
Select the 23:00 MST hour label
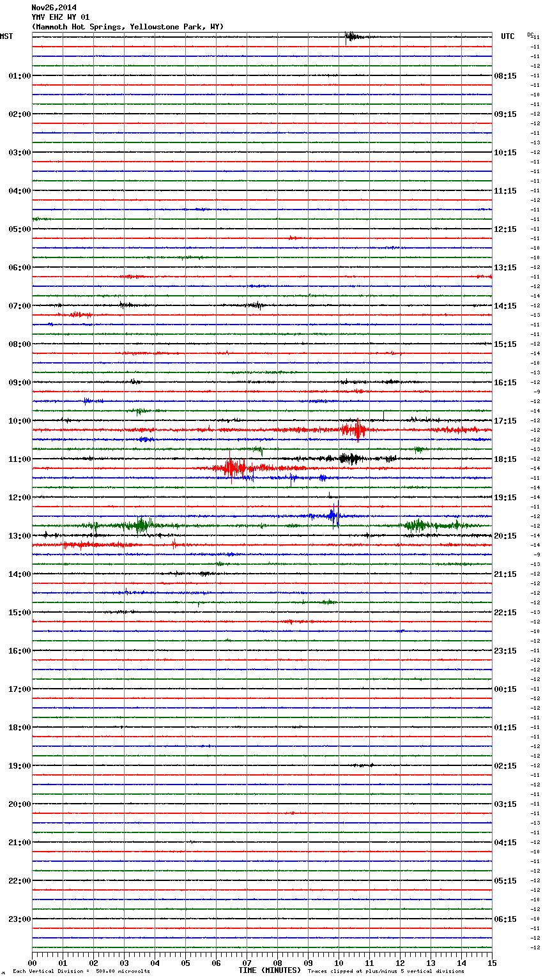coord(19,919)
